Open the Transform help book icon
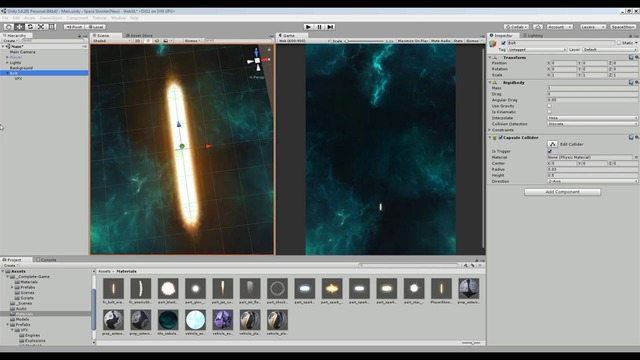 coord(631,58)
